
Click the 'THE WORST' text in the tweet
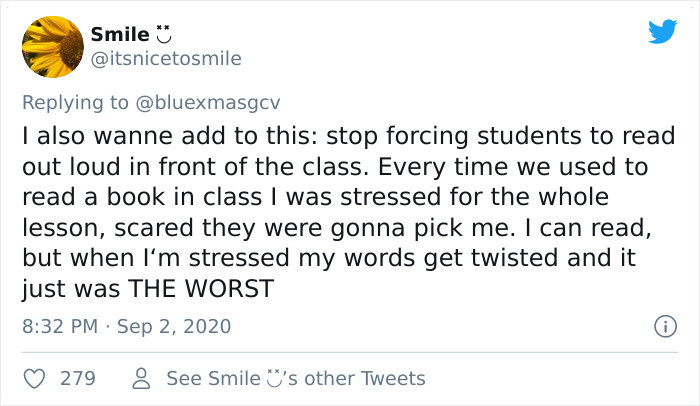pyautogui.click(x=201, y=289)
